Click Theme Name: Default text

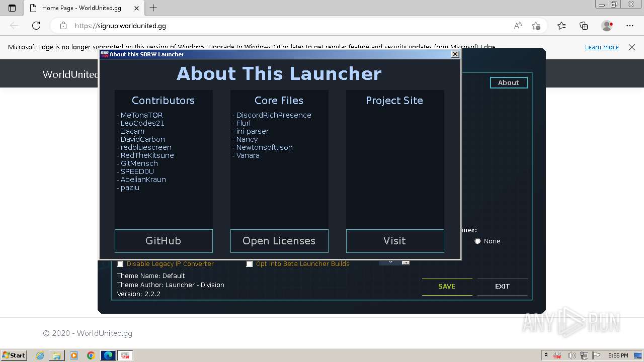tap(151, 276)
